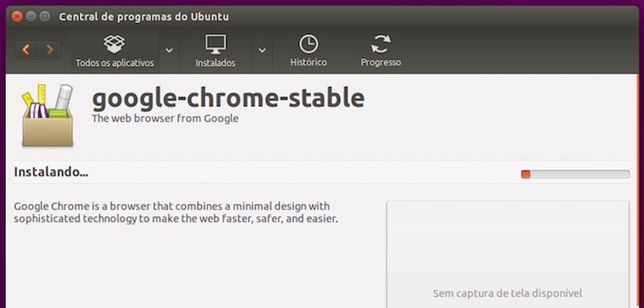Open the Histórico clock view
The width and height of the screenshot is (644, 308).
[x=308, y=51]
